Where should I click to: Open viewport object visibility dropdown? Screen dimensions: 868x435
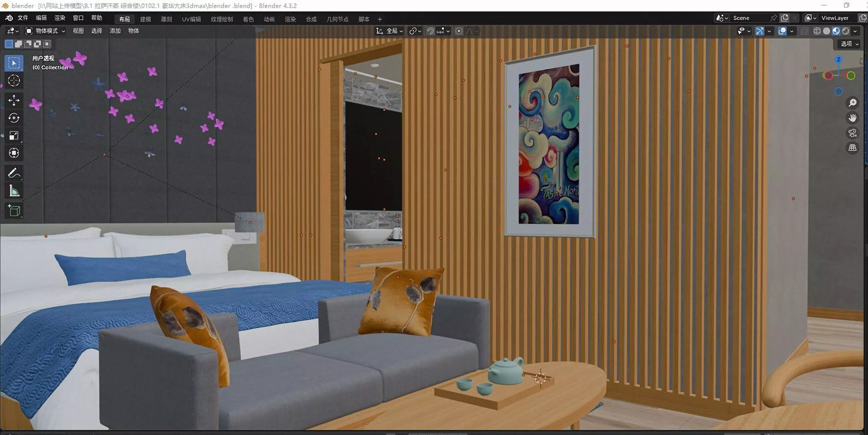point(744,31)
